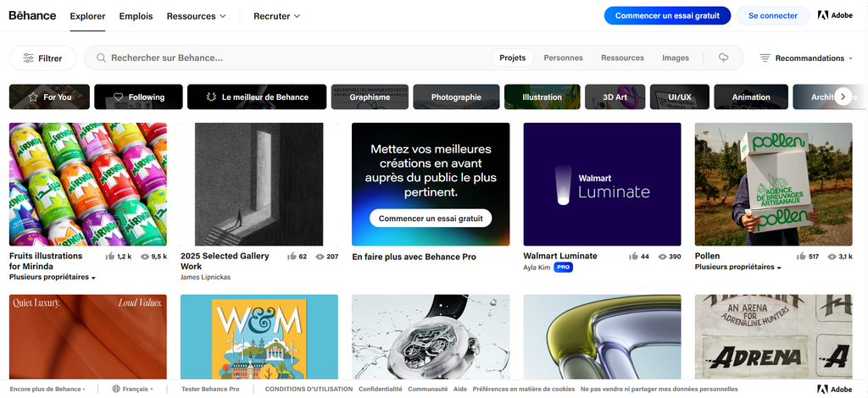The width and height of the screenshot is (868, 398).
Task: Open Préférences en matière de cookies
Action: [524, 390]
